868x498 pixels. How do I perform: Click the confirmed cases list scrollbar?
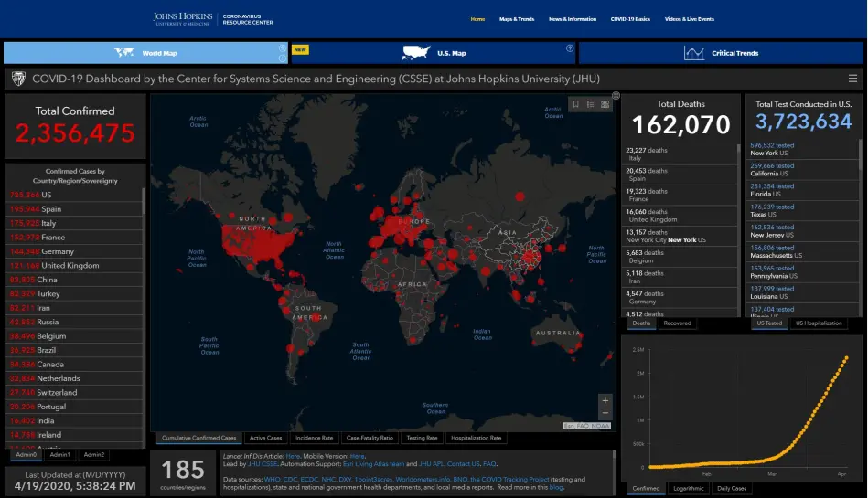click(x=144, y=200)
